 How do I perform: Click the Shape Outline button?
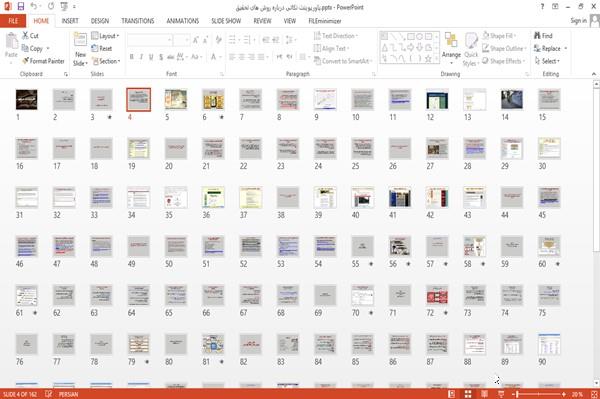pos(504,49)
